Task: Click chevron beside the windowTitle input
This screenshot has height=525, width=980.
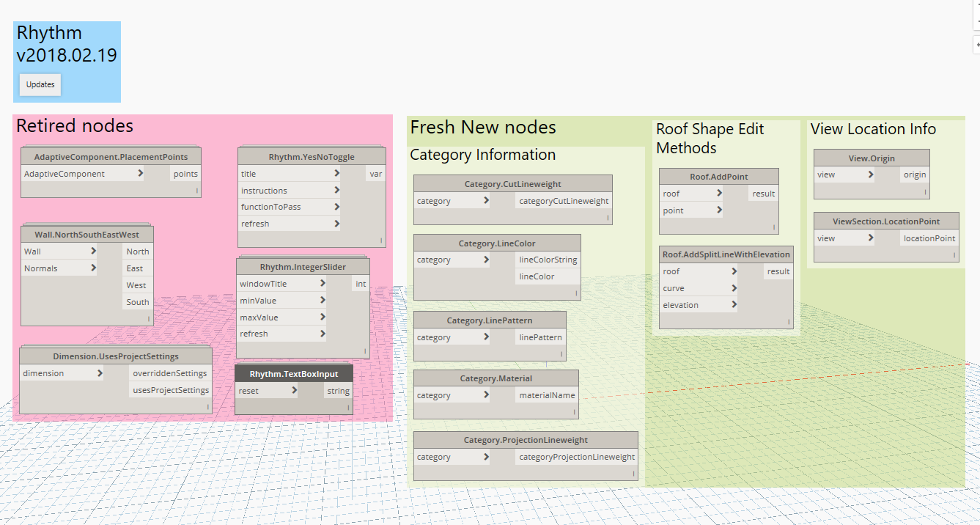Action: coord(323,284)
